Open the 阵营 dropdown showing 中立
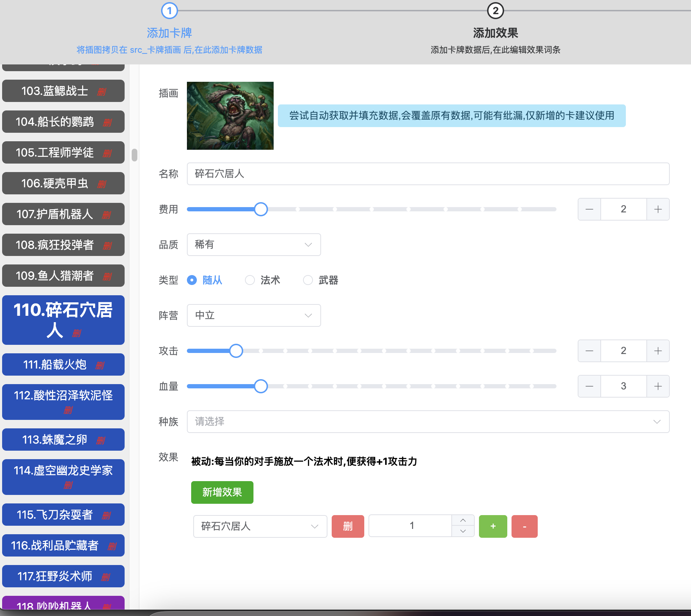This screenshot has height=616, width=691. [x=253, y=315]
